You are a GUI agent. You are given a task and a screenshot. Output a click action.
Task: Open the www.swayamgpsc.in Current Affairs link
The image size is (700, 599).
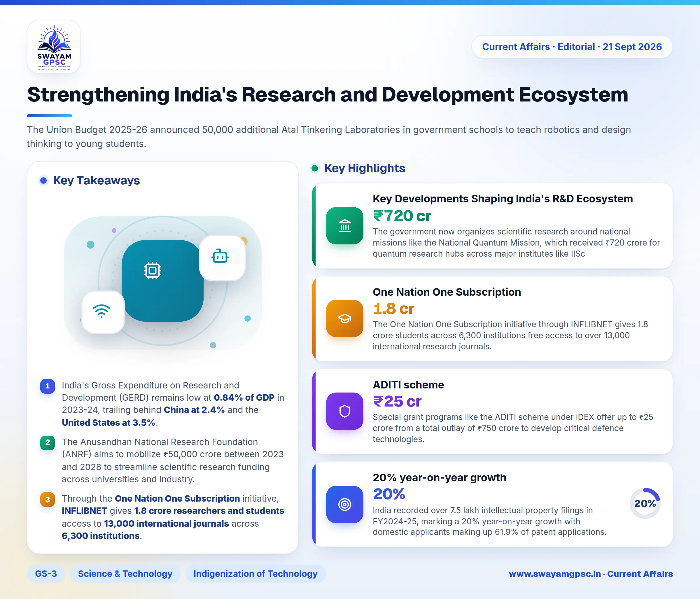[x=591, y=574]
